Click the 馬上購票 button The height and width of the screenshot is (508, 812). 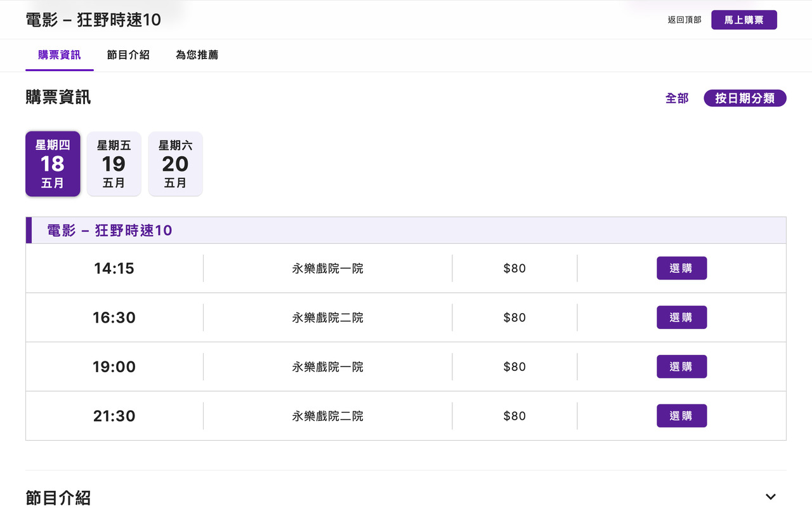(744, 20)
